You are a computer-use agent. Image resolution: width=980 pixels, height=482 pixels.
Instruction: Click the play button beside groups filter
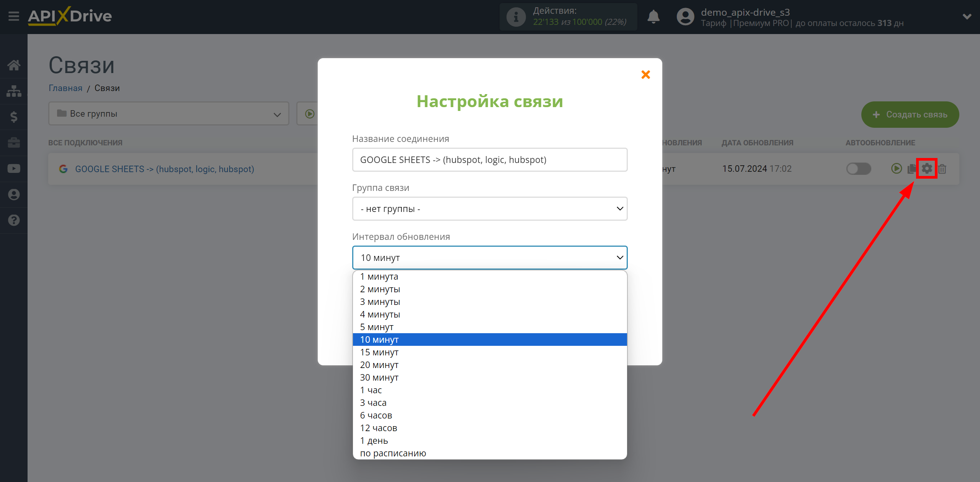[x=310, y=114]
